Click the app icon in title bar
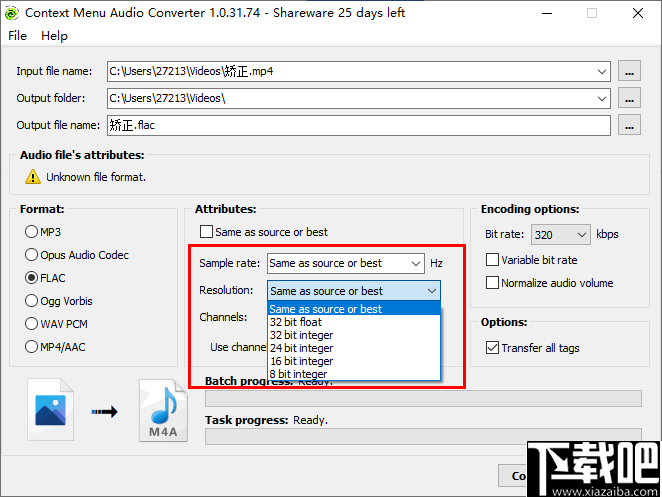This screenshot has height=497, width=662. click(x=11, y=13)
